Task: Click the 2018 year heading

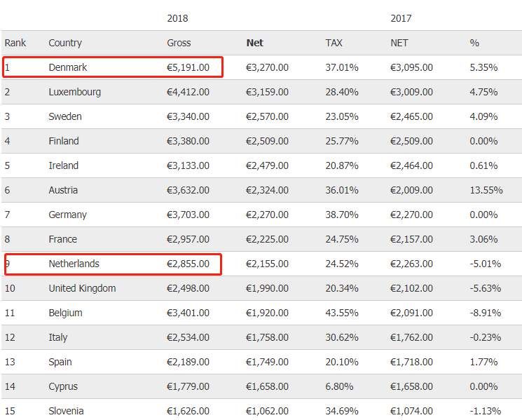Action: click(x=177, y=18)
